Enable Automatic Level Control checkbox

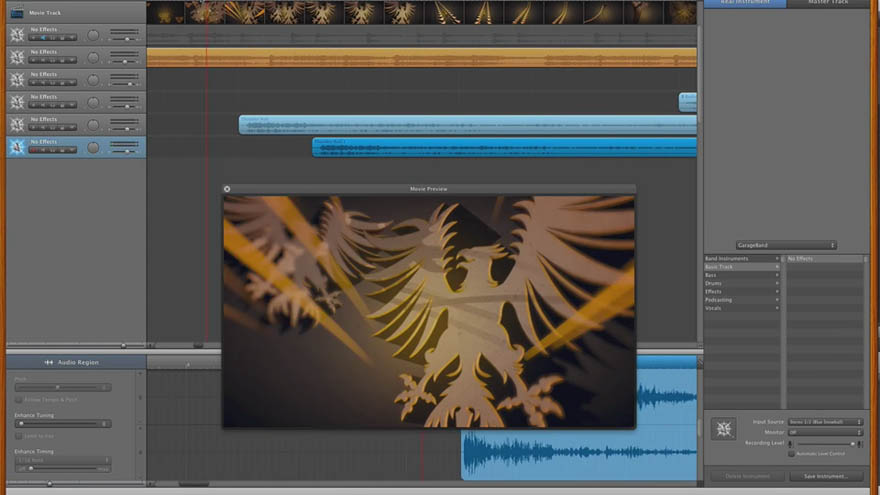point(791,453)
